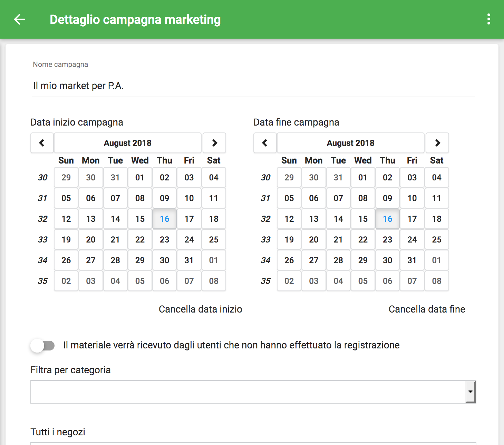Click Cancella data fine
This screenshot has width=504, height=445.
click(427, 309)
